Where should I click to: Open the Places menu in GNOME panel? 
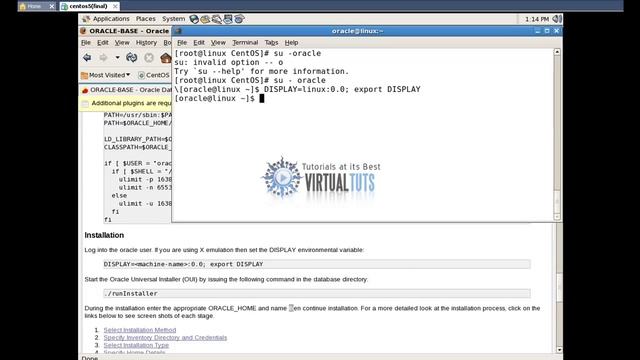pos(146,19)
